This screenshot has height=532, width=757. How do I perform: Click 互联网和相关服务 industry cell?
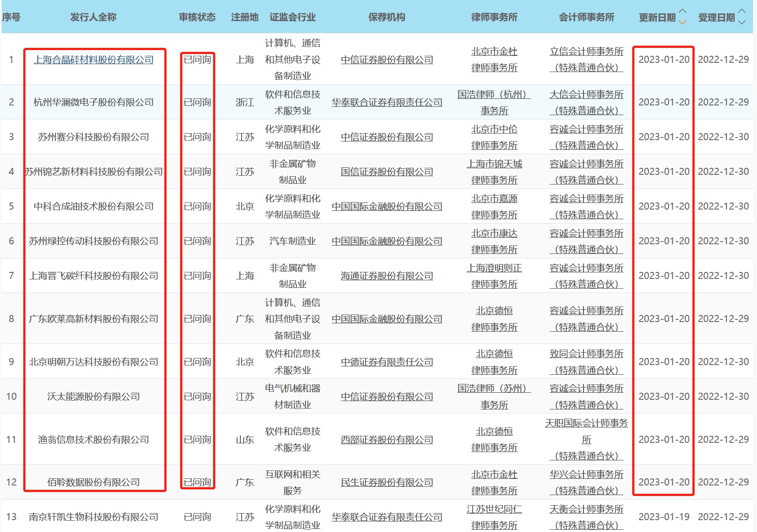(x=293, y=482)
